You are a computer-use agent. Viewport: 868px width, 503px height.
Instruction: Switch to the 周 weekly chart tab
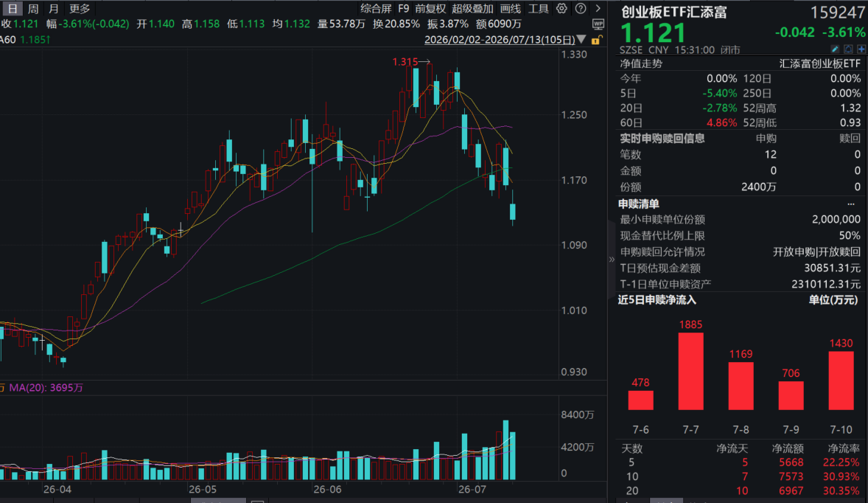pyautogui.click(x=33, y=8)
